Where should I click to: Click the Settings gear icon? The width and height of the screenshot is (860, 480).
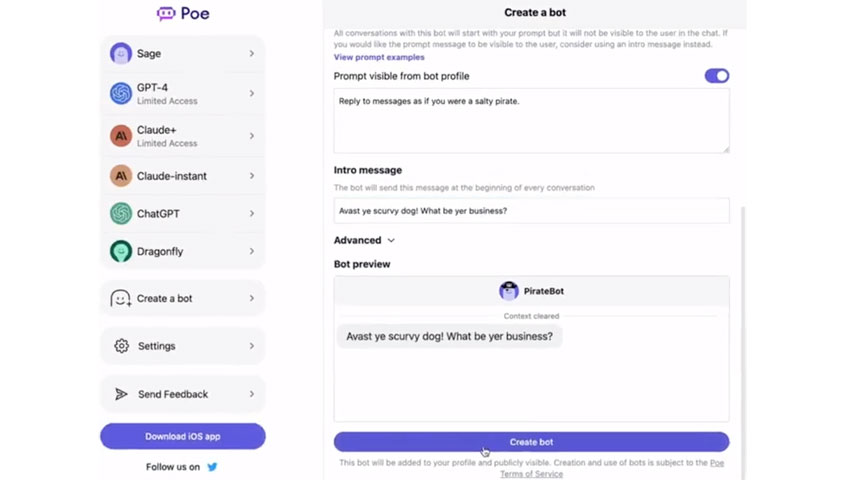pyautogui.click(x=121, y=346)
